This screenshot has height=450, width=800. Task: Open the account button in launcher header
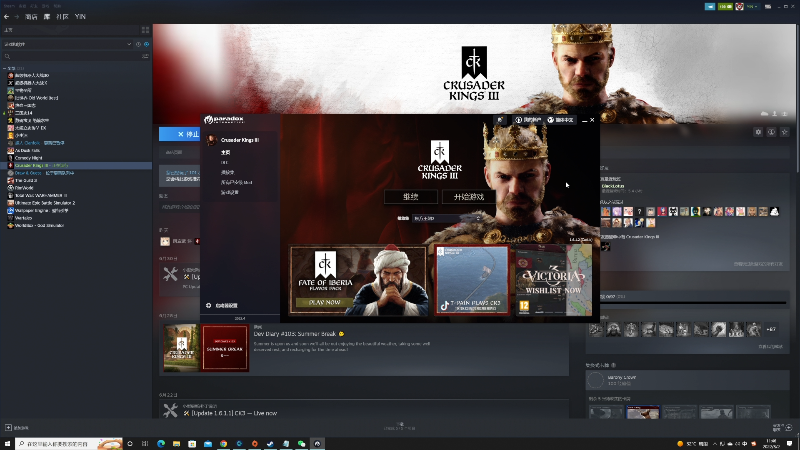[528, 120]
